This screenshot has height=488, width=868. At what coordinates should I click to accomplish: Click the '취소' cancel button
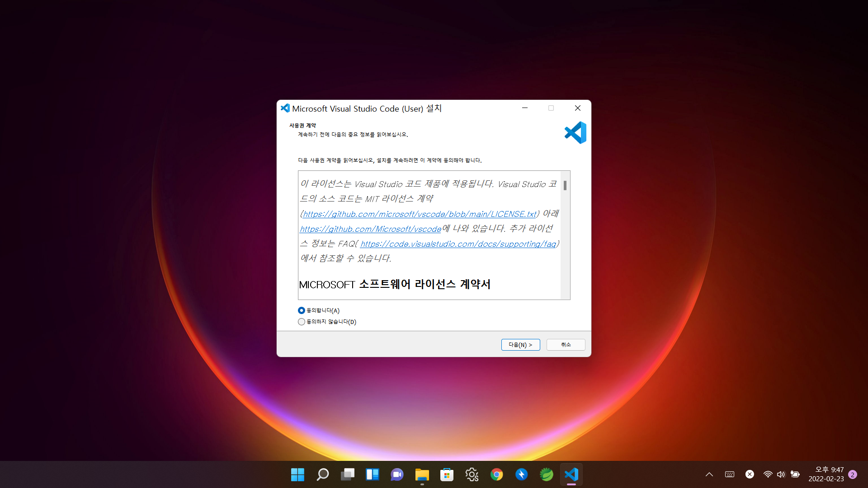click(566, 345)
